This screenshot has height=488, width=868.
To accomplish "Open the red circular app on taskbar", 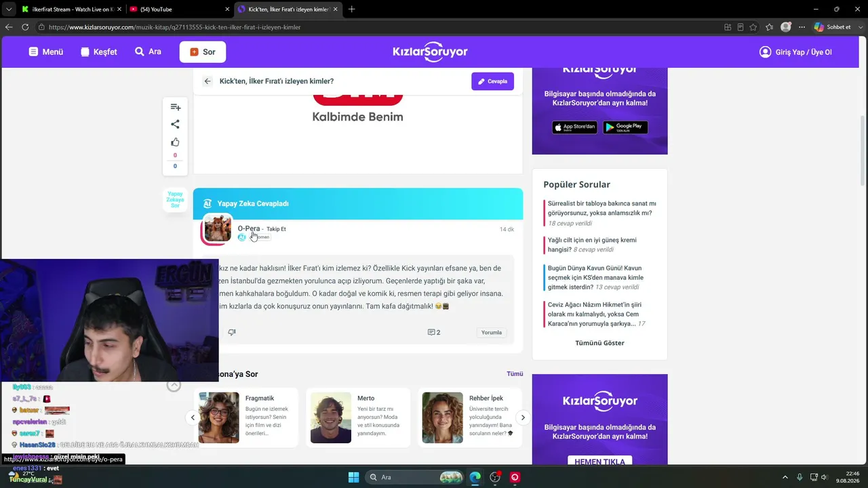I will click(x=515, y=477).
